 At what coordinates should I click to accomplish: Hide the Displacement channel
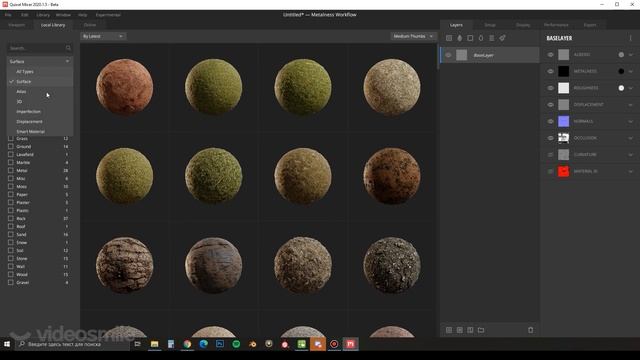tap(550, 105)
